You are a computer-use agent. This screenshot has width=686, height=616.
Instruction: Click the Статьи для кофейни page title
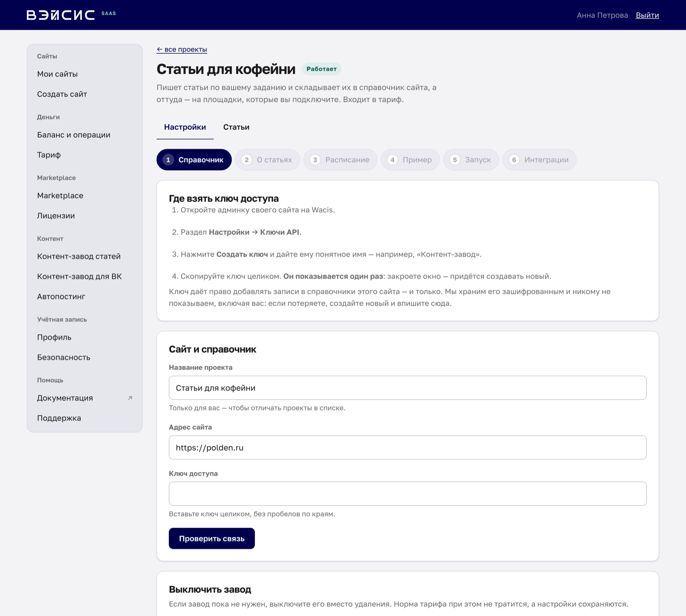(226, 69)
